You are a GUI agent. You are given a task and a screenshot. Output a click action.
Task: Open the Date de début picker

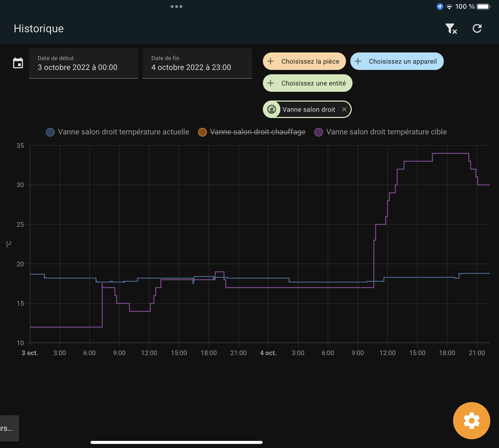coord(84,63)
